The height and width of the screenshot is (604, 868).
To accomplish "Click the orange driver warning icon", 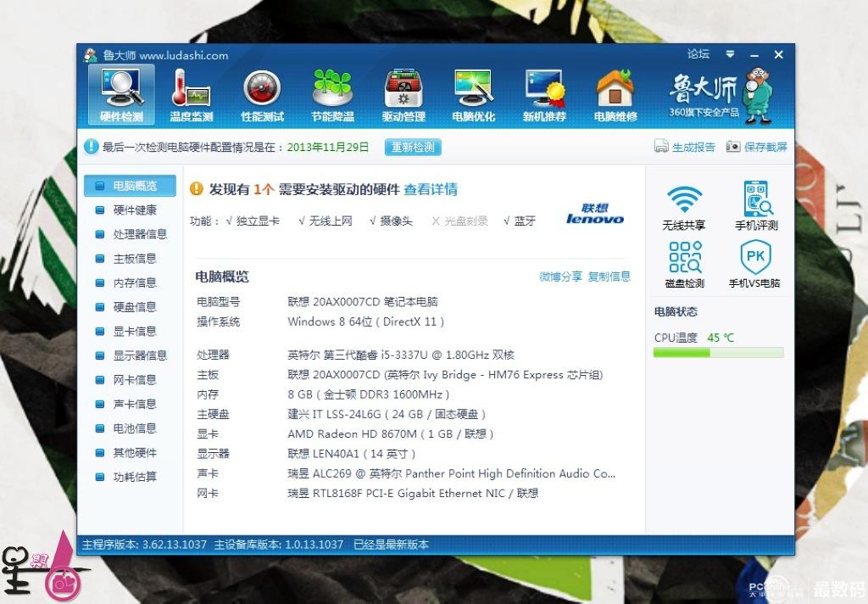I will click(197, 189).
